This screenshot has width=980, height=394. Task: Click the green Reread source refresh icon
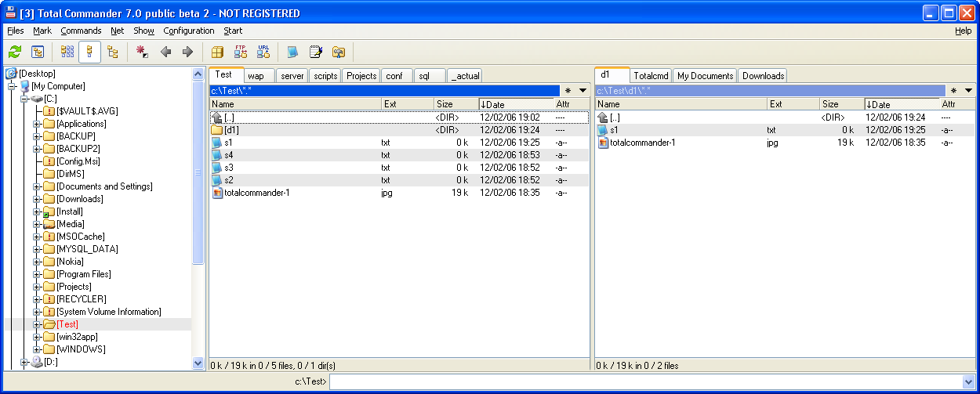coord(15,52)
